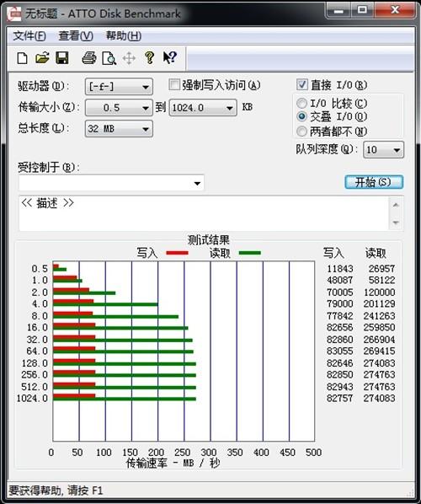Click the move arrows toolbar icon
Screen dimensions: 421x504
coord(129,58)
